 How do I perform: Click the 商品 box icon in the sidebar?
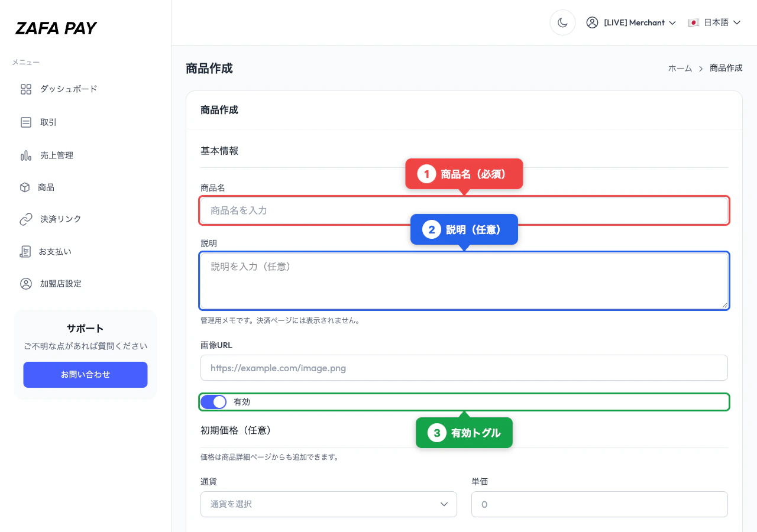click(25, 187)
